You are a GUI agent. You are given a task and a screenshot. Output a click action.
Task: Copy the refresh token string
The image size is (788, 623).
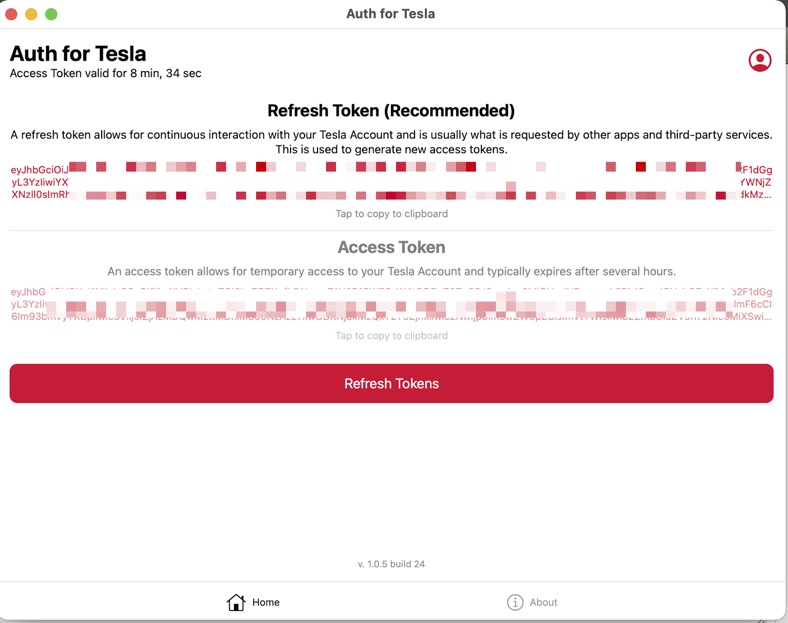coord(391,182)
